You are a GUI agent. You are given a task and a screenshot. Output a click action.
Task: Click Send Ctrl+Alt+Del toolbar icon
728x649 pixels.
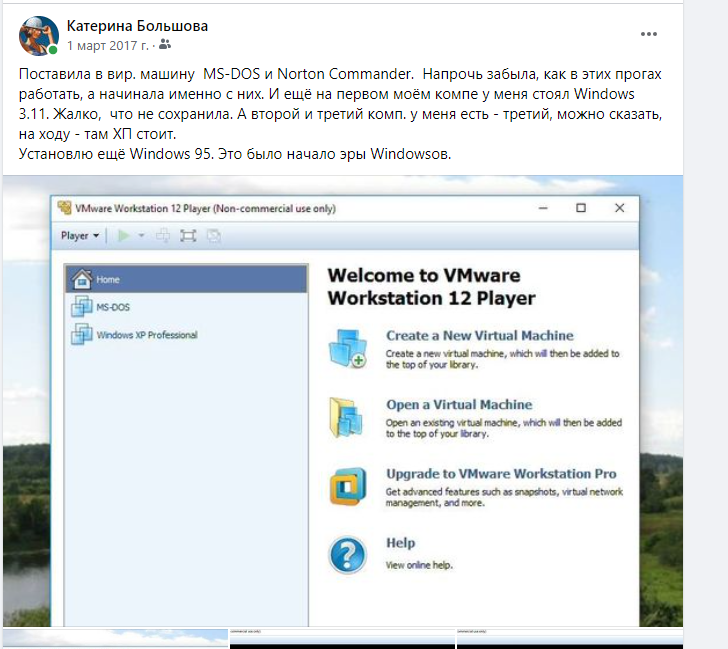coord(162,236)
